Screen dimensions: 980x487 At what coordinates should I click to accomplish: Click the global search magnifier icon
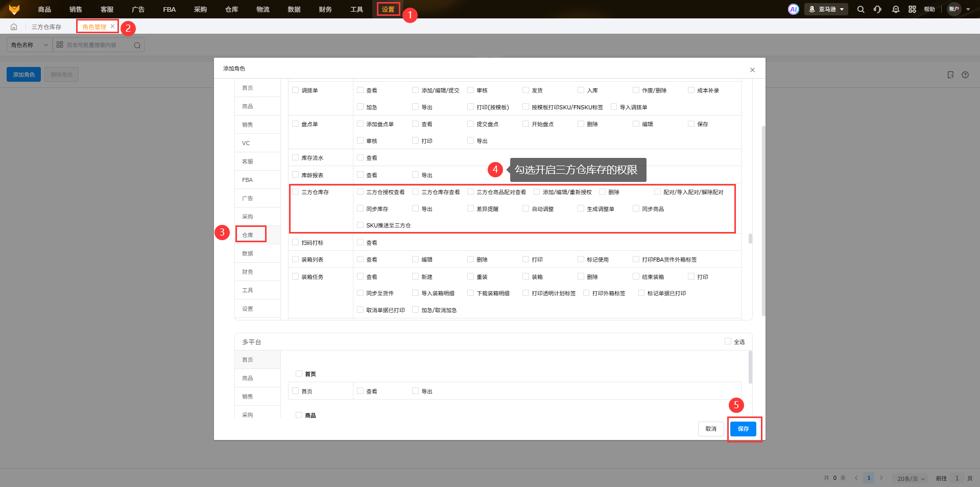click(x=861, y=9)
